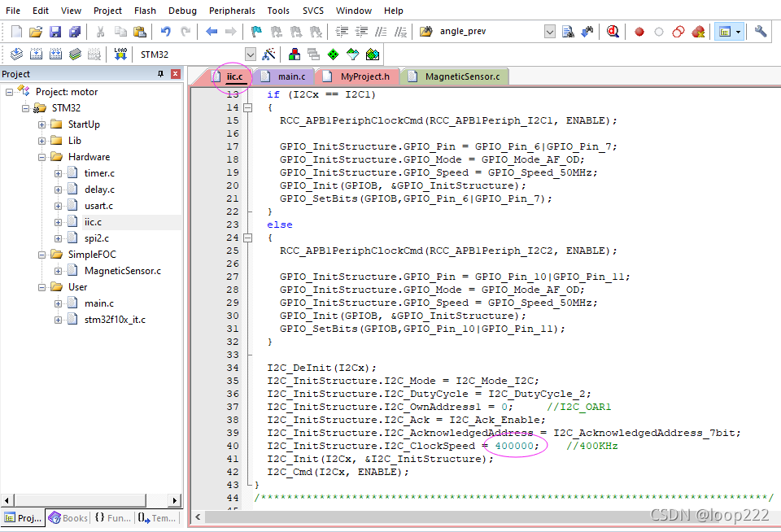The width and height of the screenshot is (781, 532).
Task: Collapse code block at line 14
Action: [x=247, y=107]
